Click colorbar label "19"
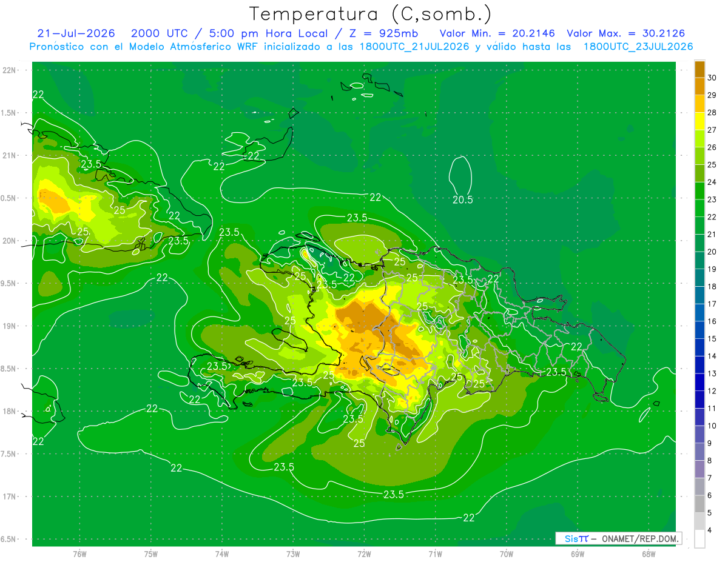 coord(712,269)
